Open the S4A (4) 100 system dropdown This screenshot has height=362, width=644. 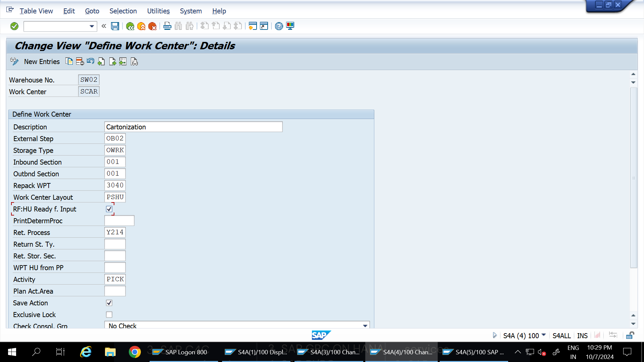[x=543, y=335]
